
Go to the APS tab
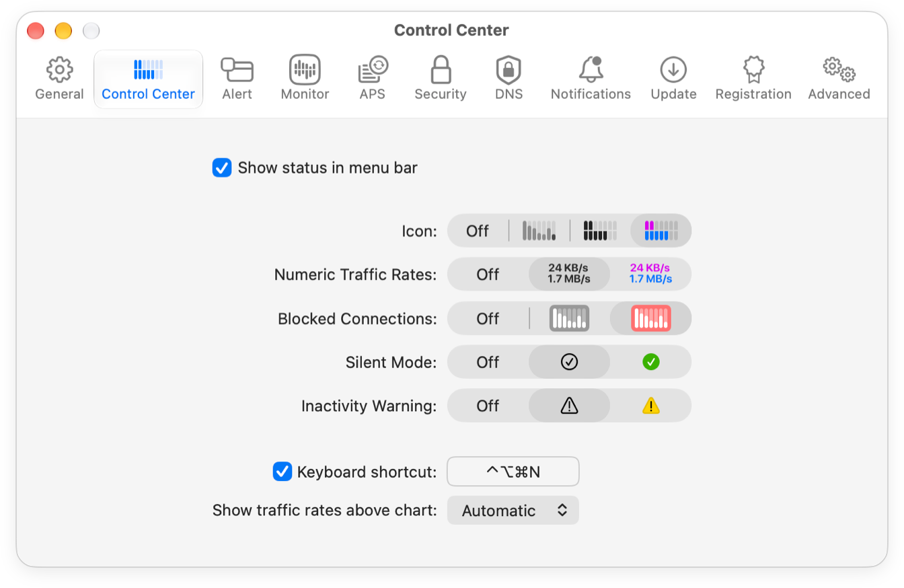coord(373,79)
